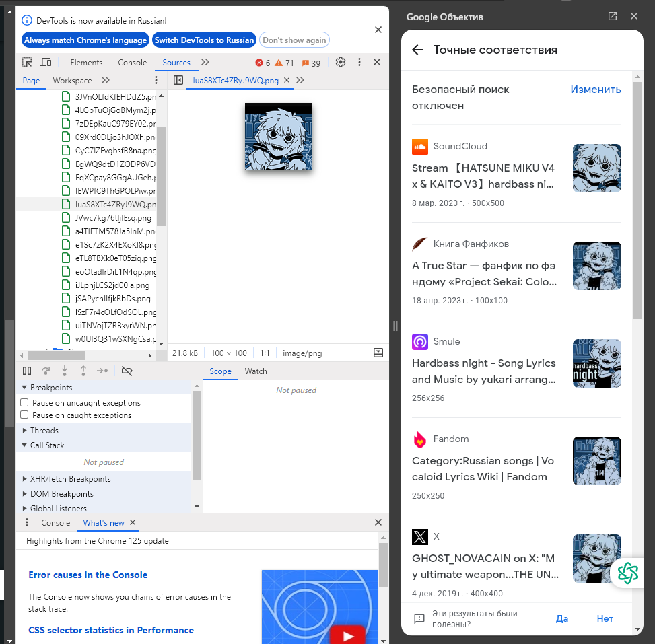Image resolution: width=655 pixels, height=644 pixels.
Task: Open CSS selector statistics in Performance link
Action: coord(110,630)
